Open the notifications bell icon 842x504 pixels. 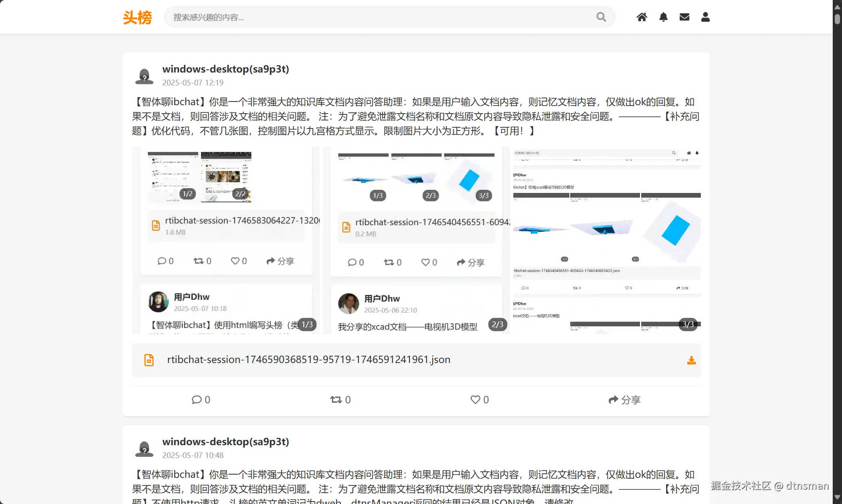pyautogui.click(x=663, y=17)
